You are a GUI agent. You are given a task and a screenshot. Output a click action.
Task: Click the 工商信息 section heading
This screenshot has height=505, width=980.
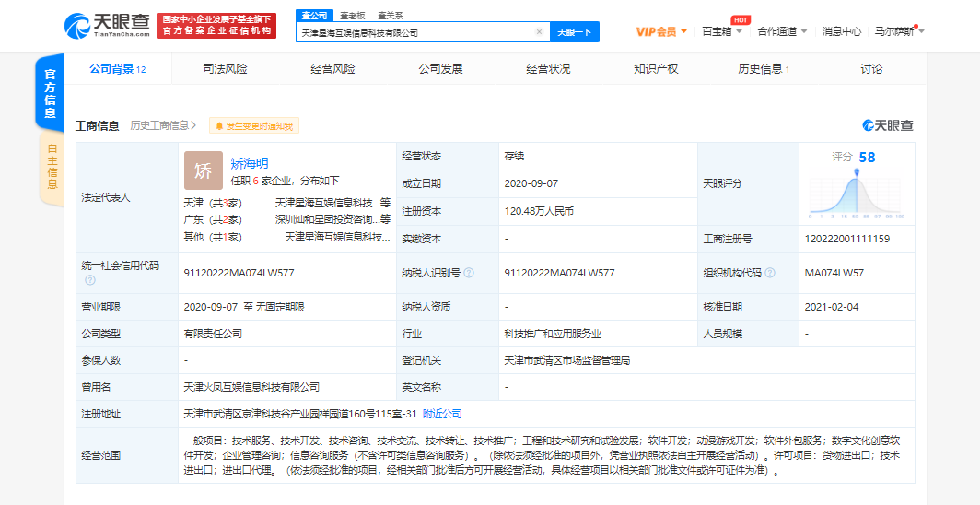97,125
